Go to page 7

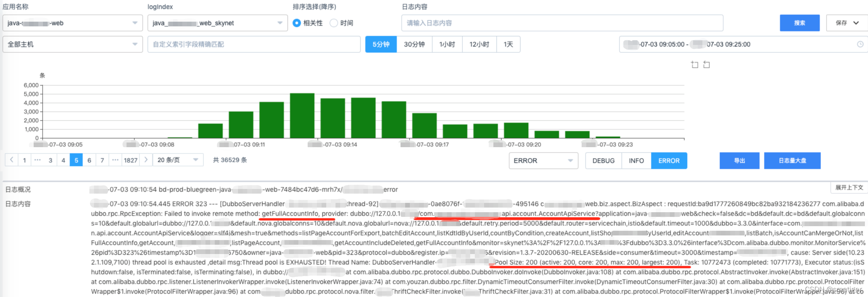point(102,160)
